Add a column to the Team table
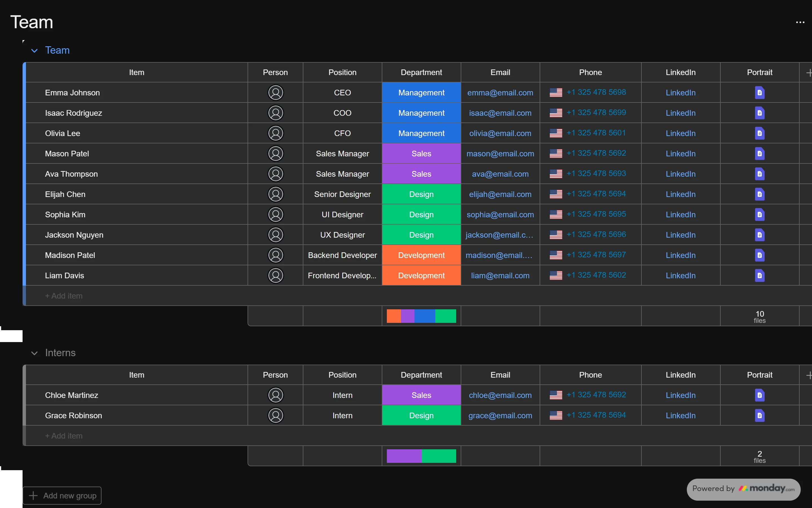 808,73
